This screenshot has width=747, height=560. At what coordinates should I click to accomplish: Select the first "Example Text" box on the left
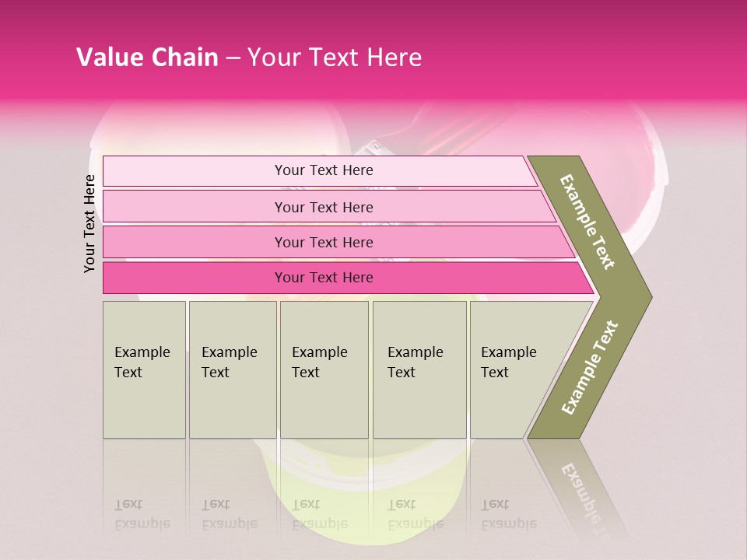coord(144,369)
